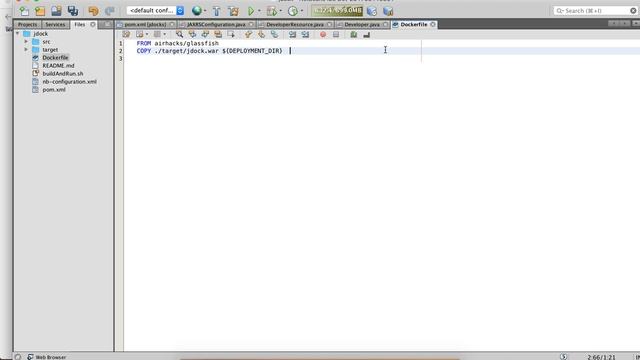Click the Shift Line Right icon

point(305,35)
